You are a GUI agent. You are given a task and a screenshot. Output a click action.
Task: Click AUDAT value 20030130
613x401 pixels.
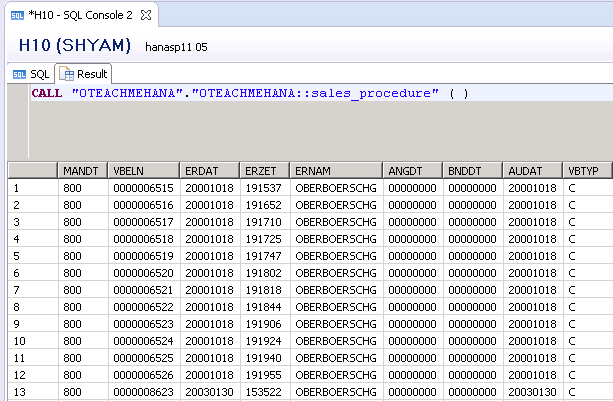click(x=532, y=392)
